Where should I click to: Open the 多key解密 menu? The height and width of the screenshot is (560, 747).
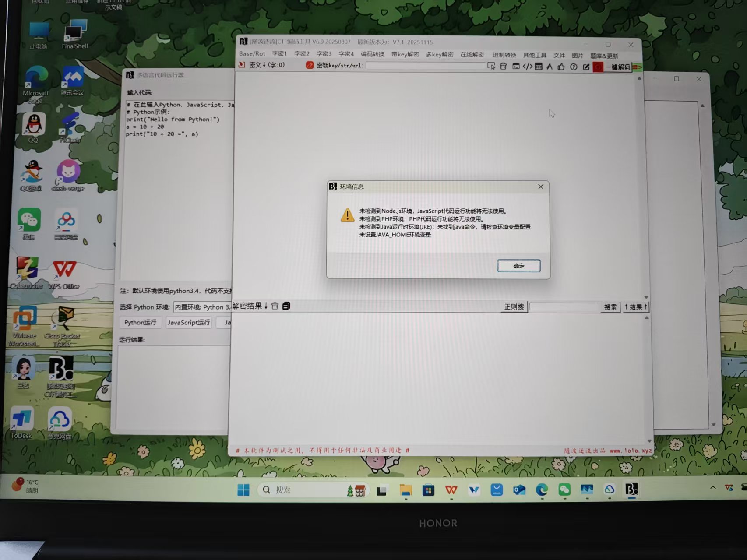point(440,55)
